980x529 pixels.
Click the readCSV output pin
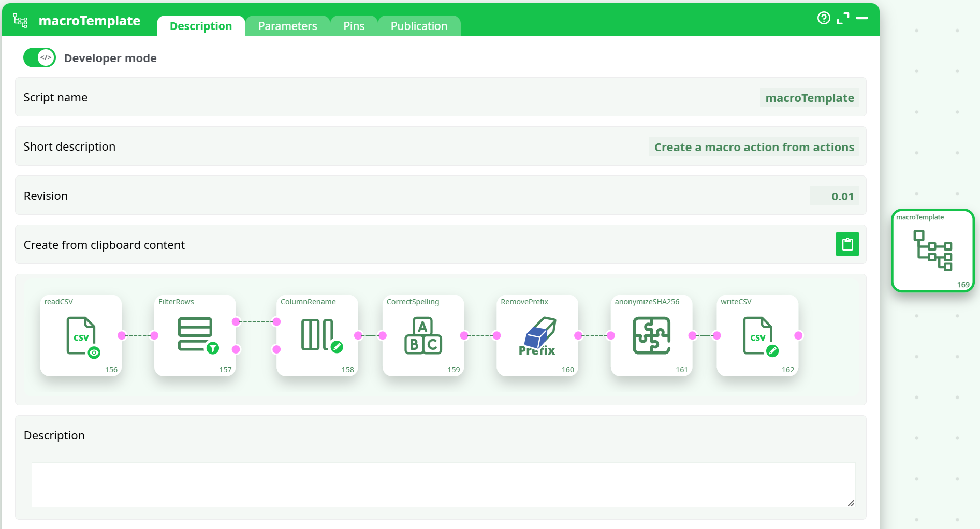pyautogui.click(x=122, y=335)
